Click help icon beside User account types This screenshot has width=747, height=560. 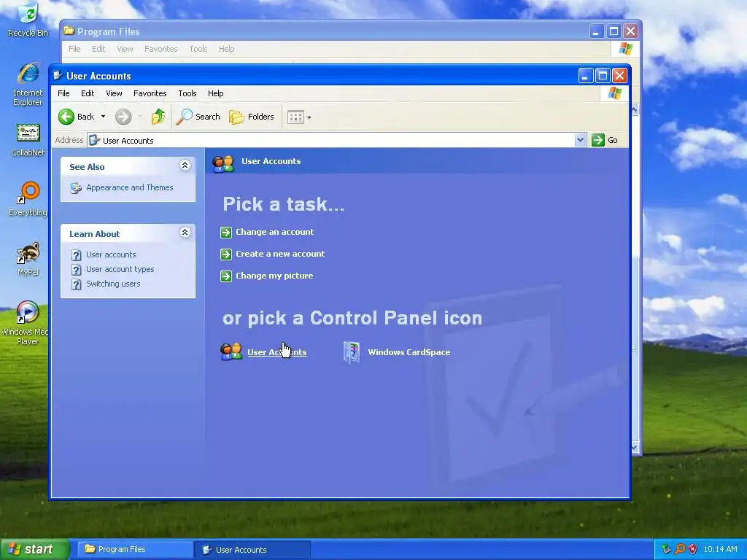(x=76, y=270)
